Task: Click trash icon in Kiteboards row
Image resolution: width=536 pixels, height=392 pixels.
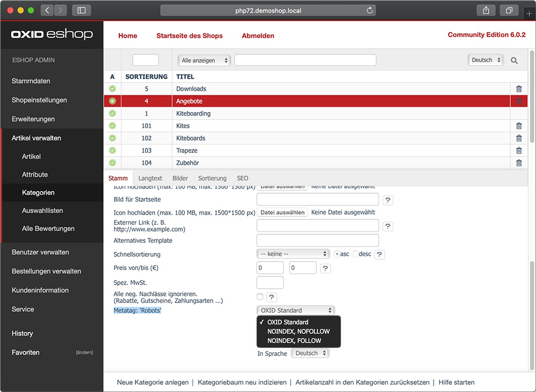Action: tap(519, 138)
